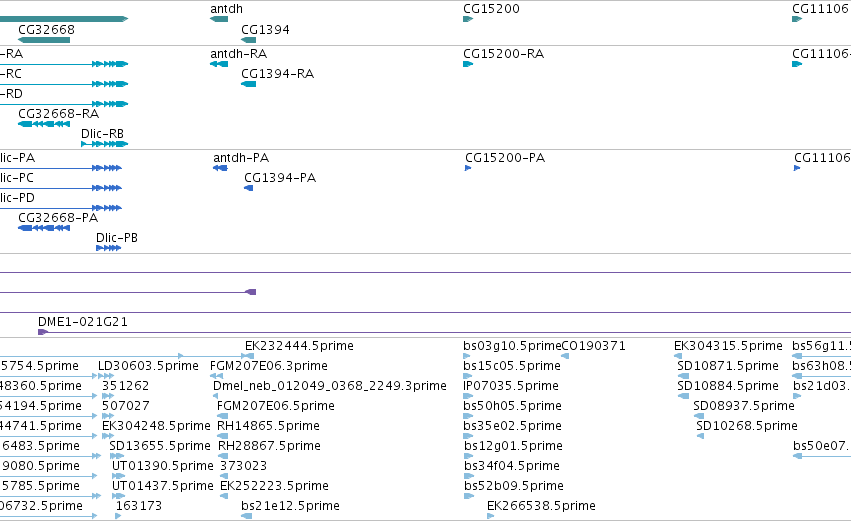Select the CO190371 EST label
The width and height of the screenshot is (851, 521).
click(x=593, y=346)
